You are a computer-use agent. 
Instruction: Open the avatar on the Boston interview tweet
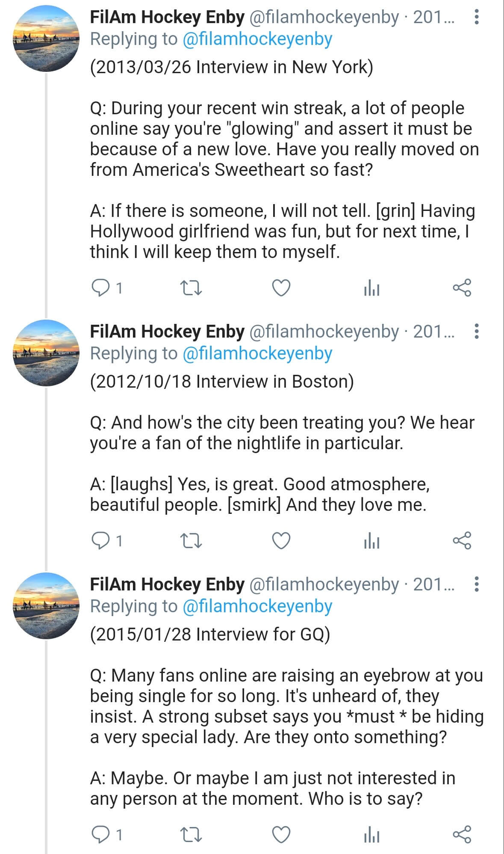click(x=46, y=353)
